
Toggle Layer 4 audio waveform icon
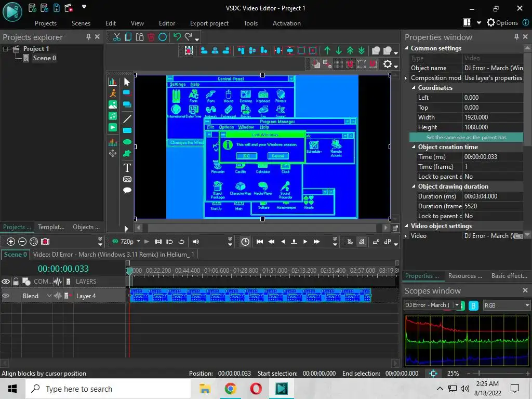(x=58, y=296)
